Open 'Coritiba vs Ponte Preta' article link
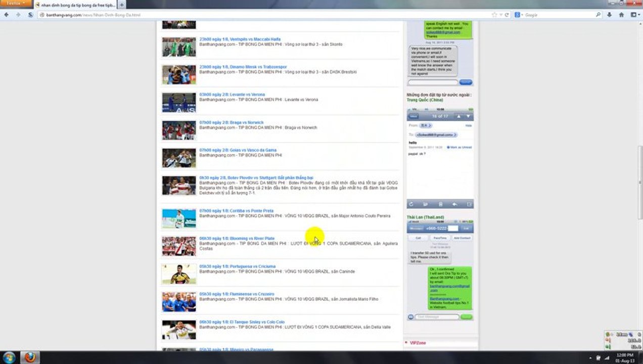The width and height of the screenshot is (643, 364). (x=236, y=211)
